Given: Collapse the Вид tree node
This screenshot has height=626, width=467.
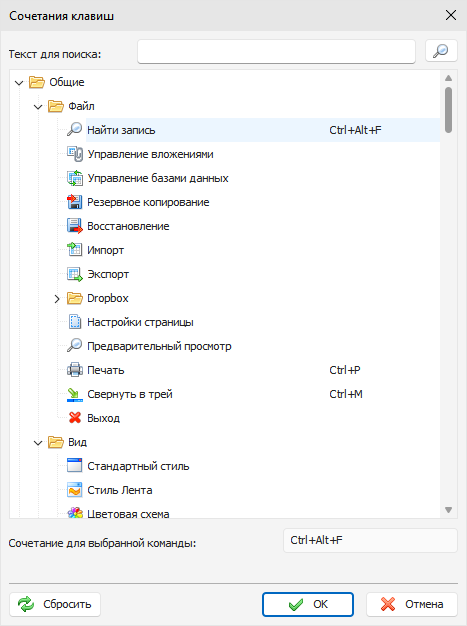Looking at the screenshot, I should [x=38, y=443].
